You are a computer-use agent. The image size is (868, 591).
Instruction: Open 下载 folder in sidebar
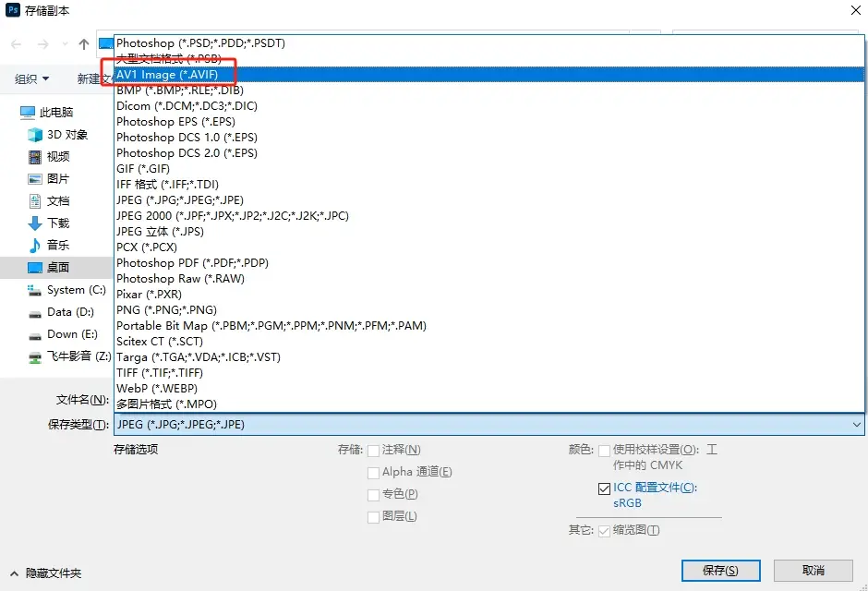tap(49, 223)
